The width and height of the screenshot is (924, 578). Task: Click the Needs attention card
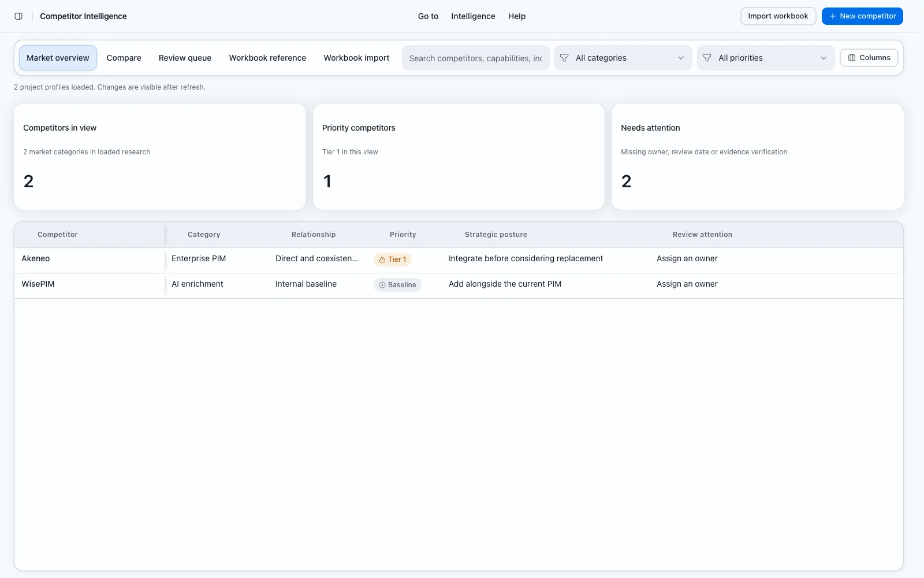click(x=758, y=157)
